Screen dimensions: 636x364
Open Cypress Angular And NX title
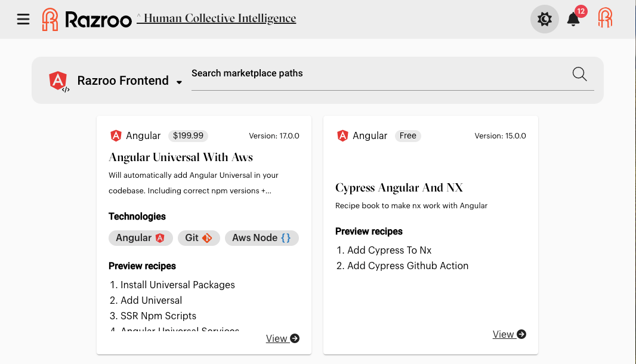point(399,187)
